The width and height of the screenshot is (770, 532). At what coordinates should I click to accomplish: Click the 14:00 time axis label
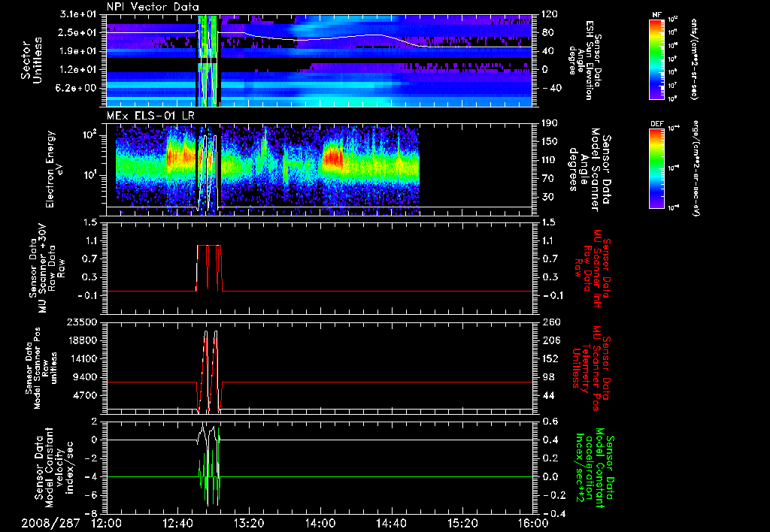(320, 523)
